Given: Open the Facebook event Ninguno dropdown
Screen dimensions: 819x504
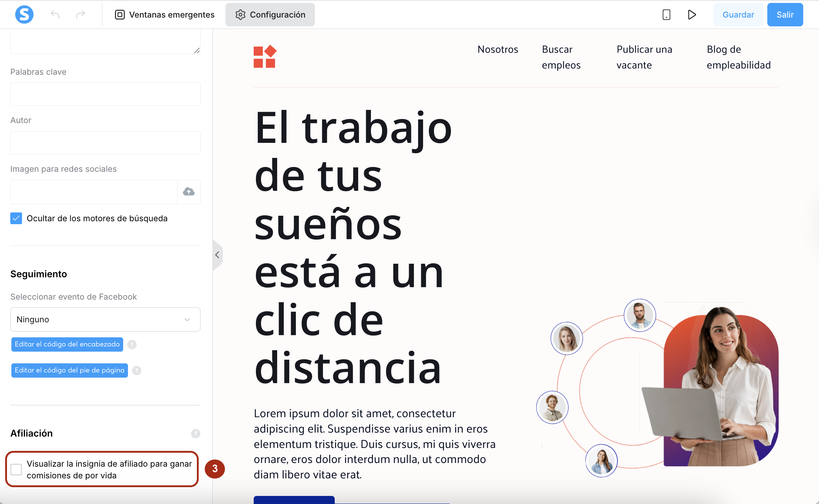Looking at the screenshot, I should point(105,319).
